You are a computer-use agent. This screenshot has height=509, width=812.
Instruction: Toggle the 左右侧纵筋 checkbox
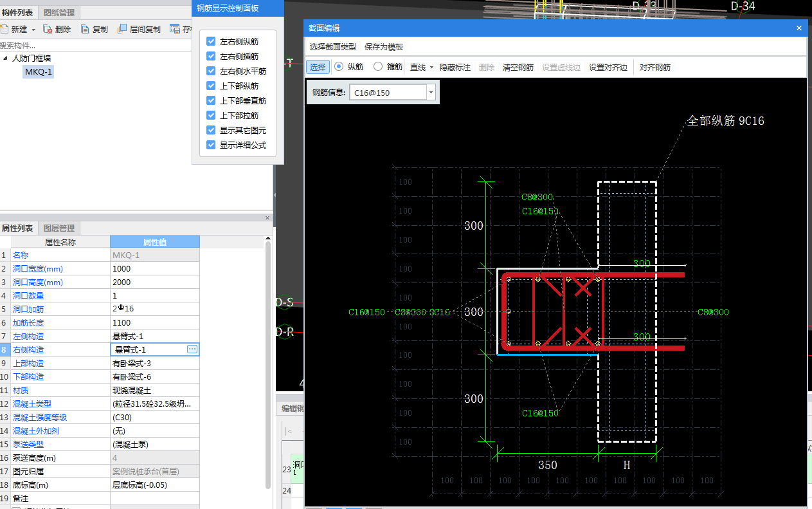pyautogui.click(x=211, y=41)
